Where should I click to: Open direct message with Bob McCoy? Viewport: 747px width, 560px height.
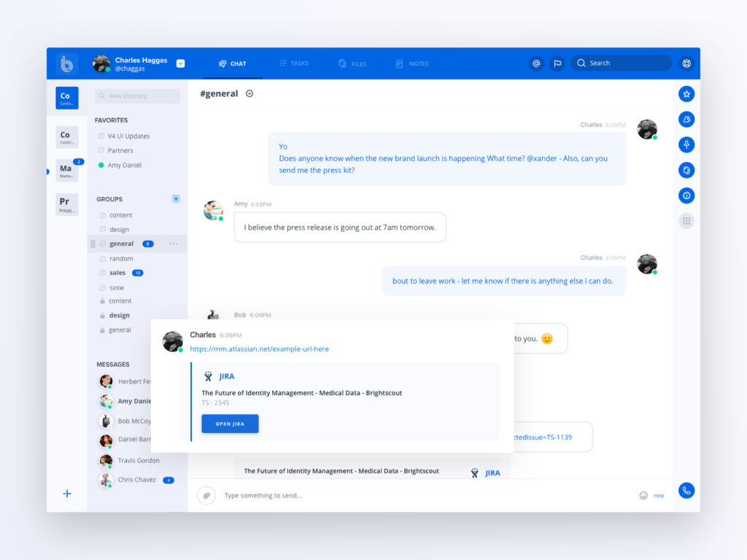[x=125, y=421]
